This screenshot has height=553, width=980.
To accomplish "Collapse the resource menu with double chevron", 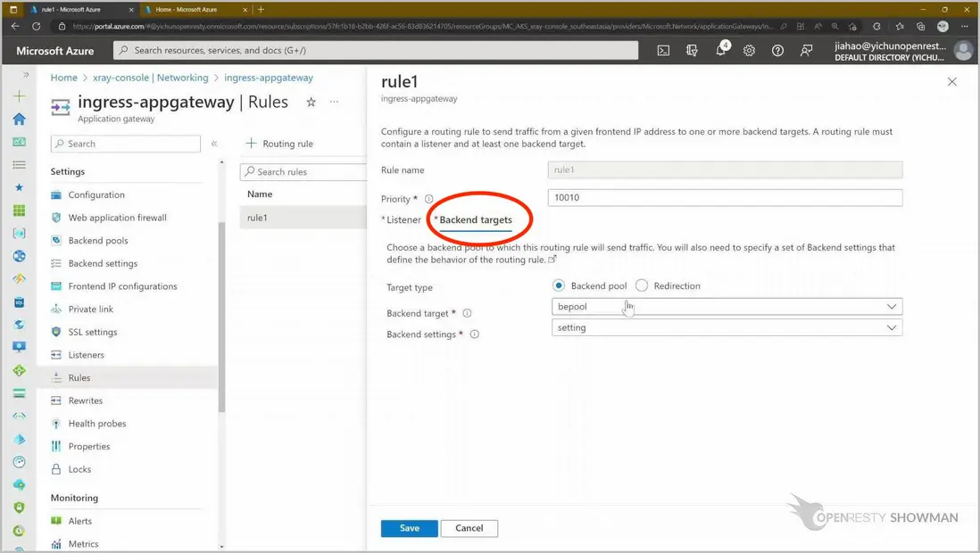I will pos(213,144).
